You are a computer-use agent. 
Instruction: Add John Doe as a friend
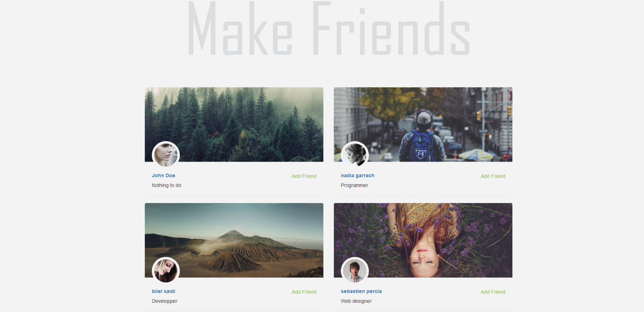point(304,176)
